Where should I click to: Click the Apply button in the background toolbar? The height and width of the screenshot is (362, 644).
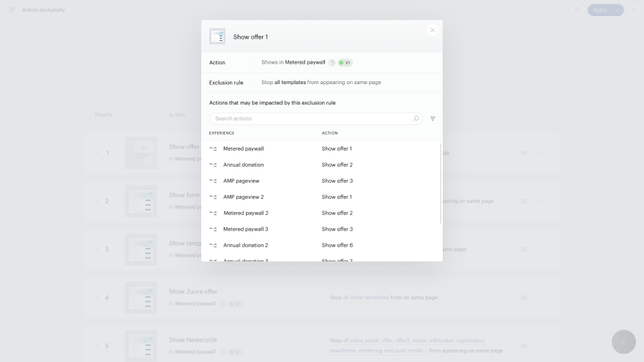click(605, 10)
